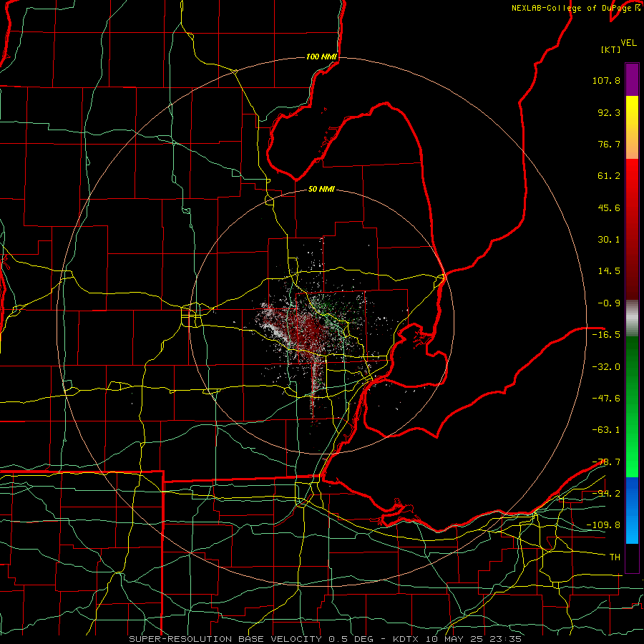This screenshot has height=644, width=644.
Task: Click the Super-Resolution Base Velocity caption
Action: click(x=326, y=639)
